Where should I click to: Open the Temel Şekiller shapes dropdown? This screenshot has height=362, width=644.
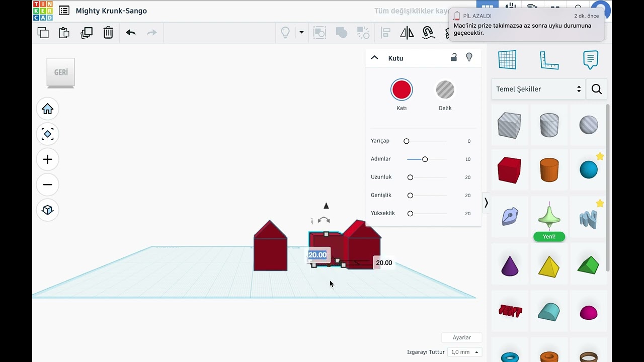point(538,89)
